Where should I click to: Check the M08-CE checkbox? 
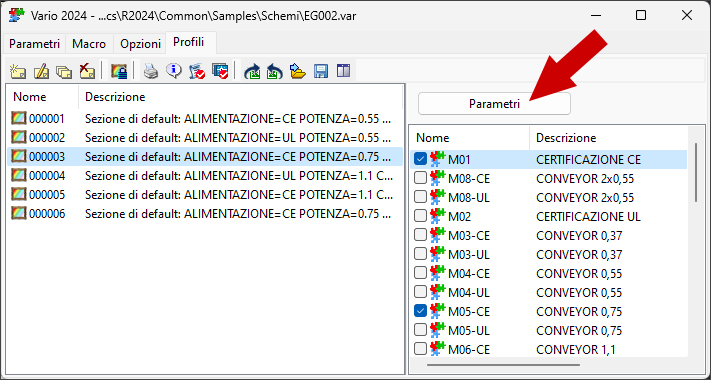click(420, 178)
